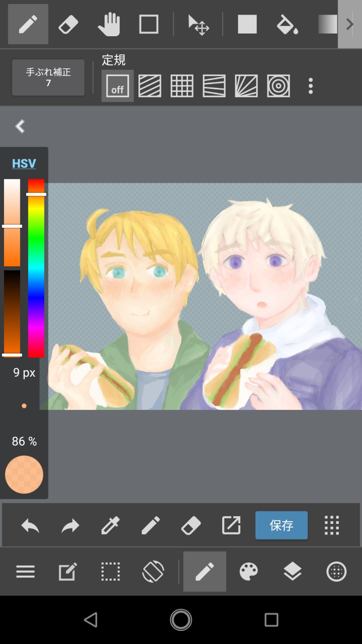Enable the parallel lines ruler

pos(149,86)
